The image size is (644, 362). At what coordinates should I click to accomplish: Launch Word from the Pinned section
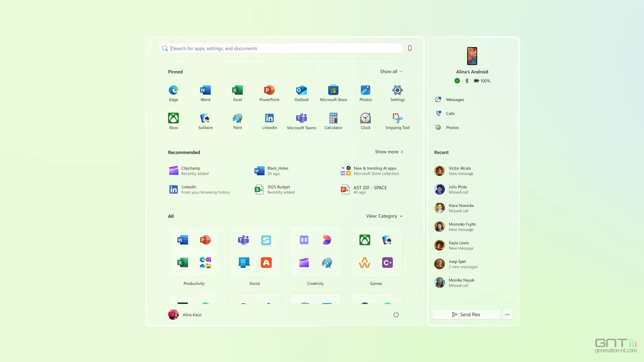205,93
